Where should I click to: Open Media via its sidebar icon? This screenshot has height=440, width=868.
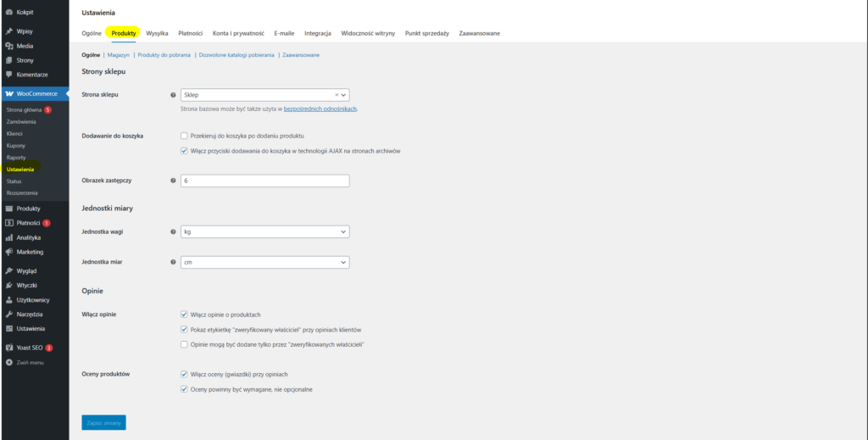[8, 46]
